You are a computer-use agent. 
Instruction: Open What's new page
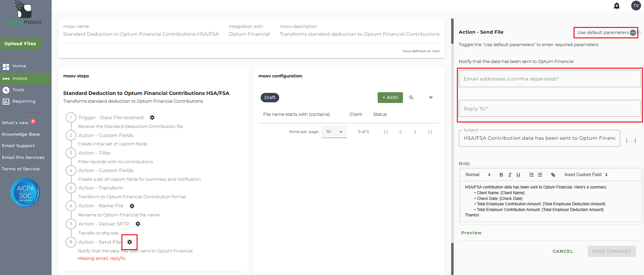click(x=15, y=123)
